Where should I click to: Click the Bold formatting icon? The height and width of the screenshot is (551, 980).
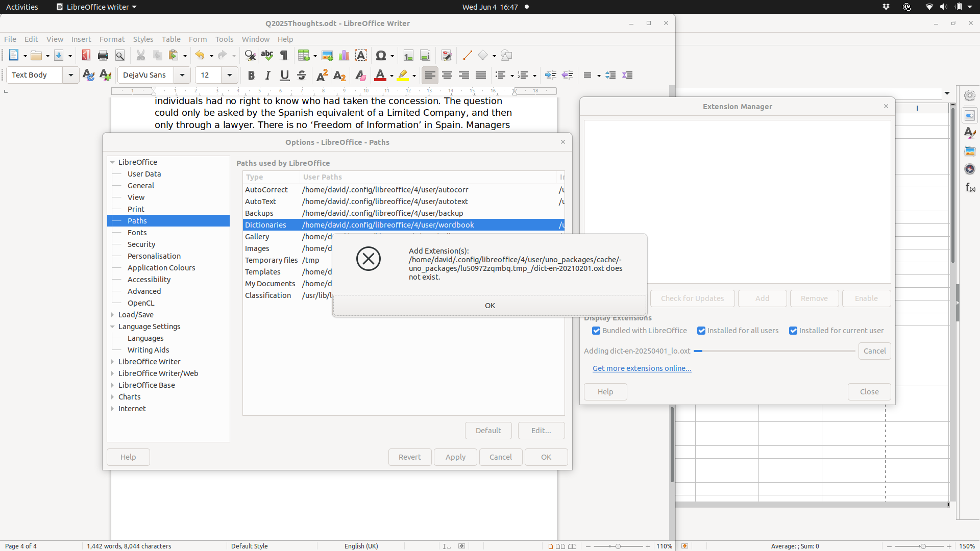251,75
